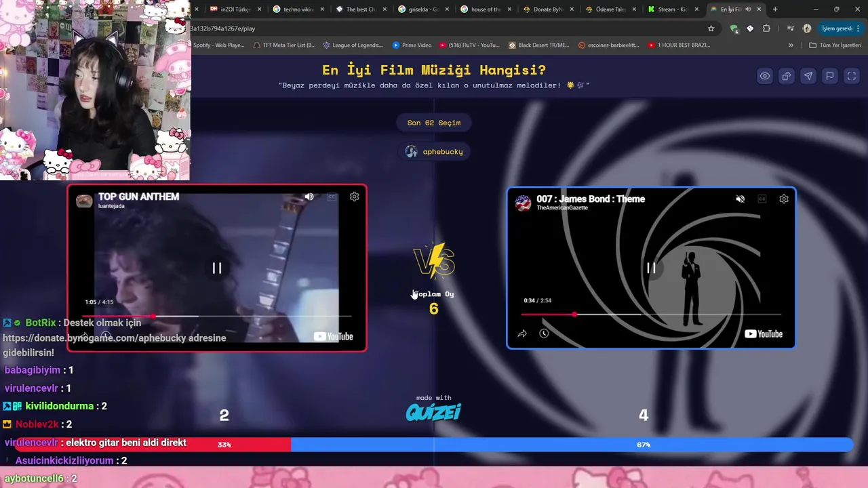This screenshot has width=868, height=488.
Task: Open YouTube logo on Top Gun video
Action: (333, 336)
